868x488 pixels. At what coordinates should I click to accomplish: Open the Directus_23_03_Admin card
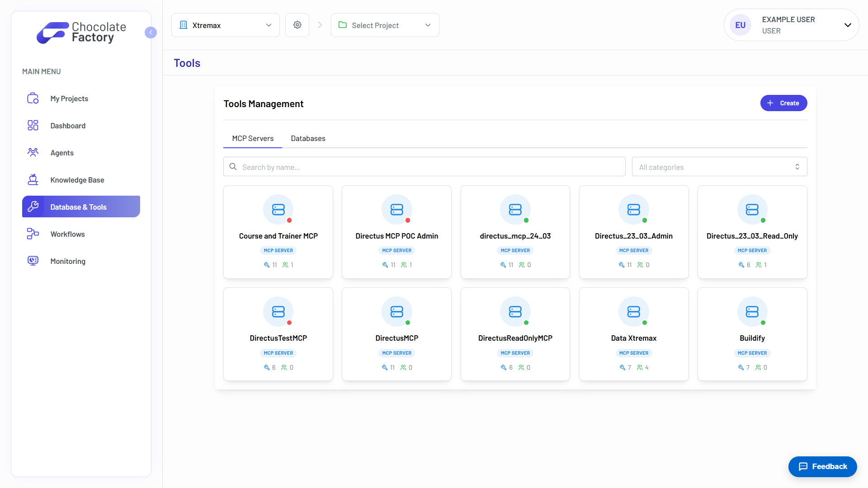[x=634, y=232]
